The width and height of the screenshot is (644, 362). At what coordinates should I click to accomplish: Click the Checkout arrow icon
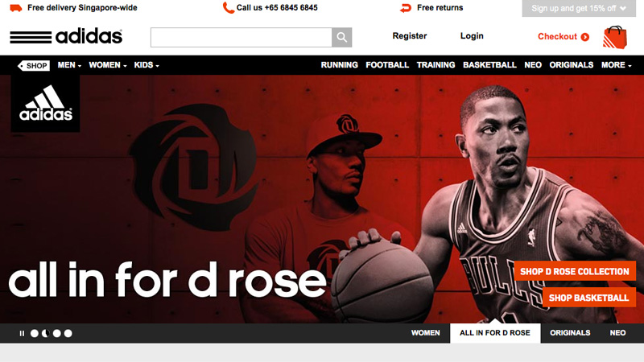point(585,37)
